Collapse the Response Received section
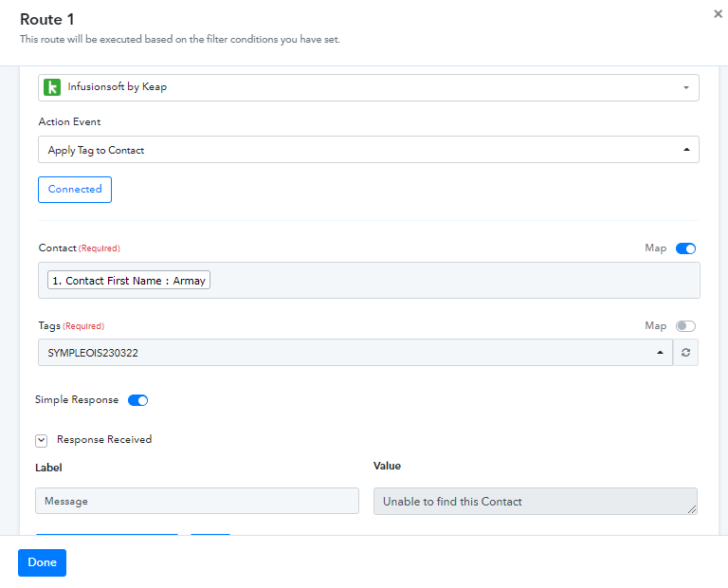This screenshot has width=728, height=588. (42, 440)
